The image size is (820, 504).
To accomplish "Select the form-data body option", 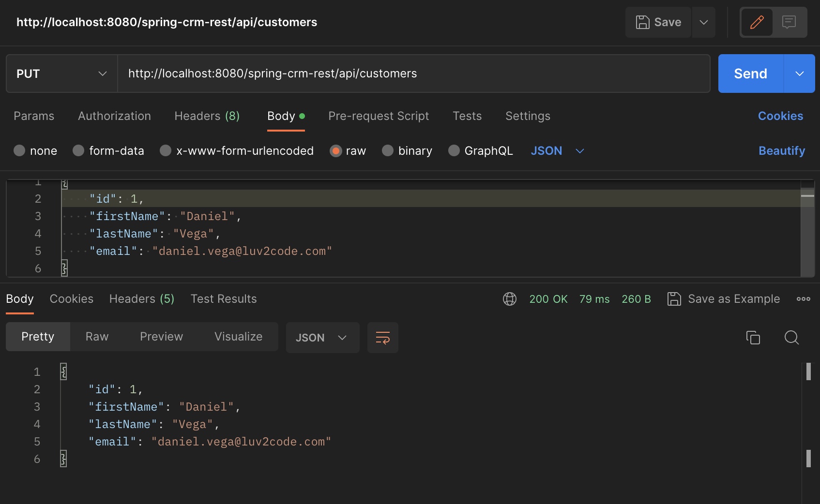I will [78, 150].
